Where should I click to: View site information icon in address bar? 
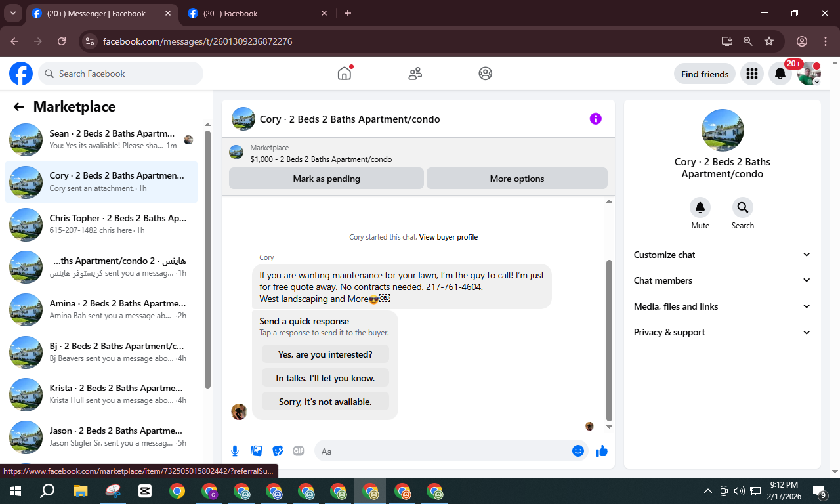pyautogui.click(x=91, y=41)
